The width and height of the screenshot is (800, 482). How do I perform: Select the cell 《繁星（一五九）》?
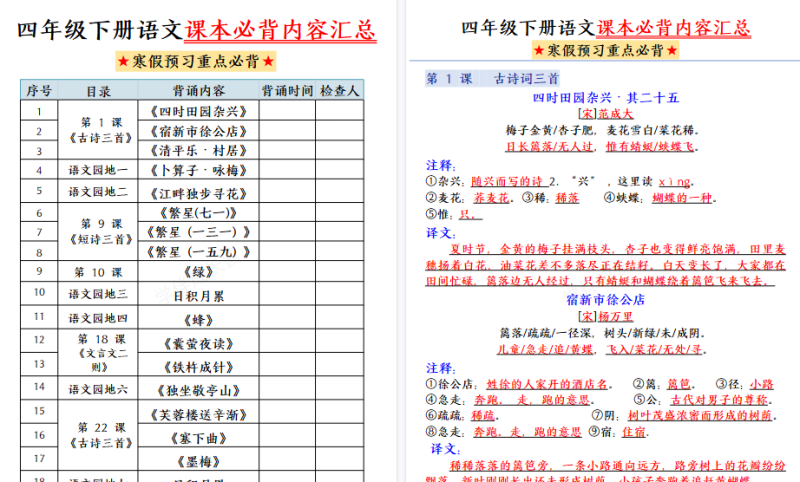coord(198,252)
